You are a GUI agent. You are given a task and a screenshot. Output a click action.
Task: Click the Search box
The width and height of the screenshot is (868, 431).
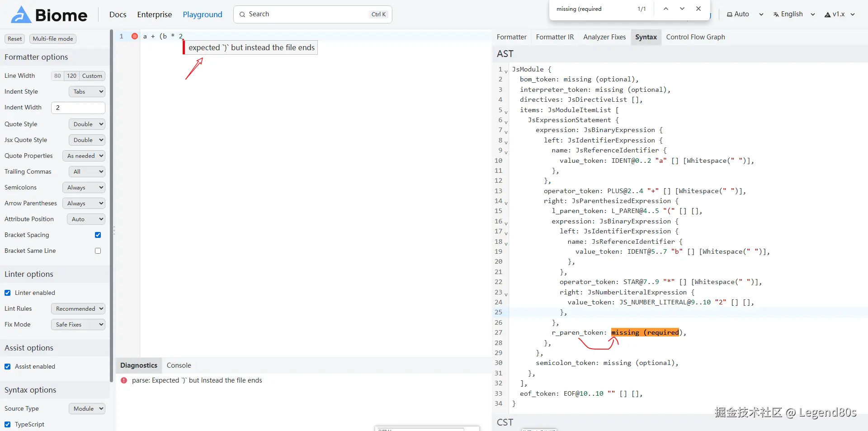[x=312, y=14]
